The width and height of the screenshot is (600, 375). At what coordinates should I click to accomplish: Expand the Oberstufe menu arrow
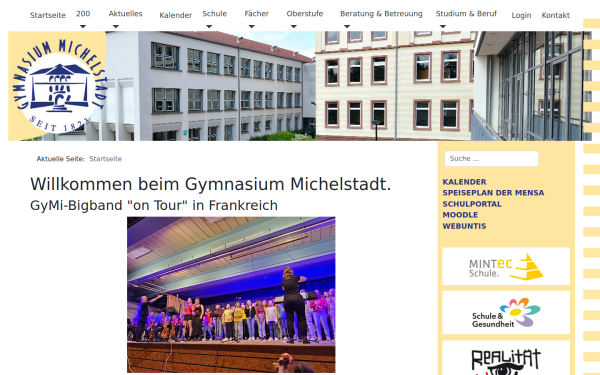(x=293, y=26)
